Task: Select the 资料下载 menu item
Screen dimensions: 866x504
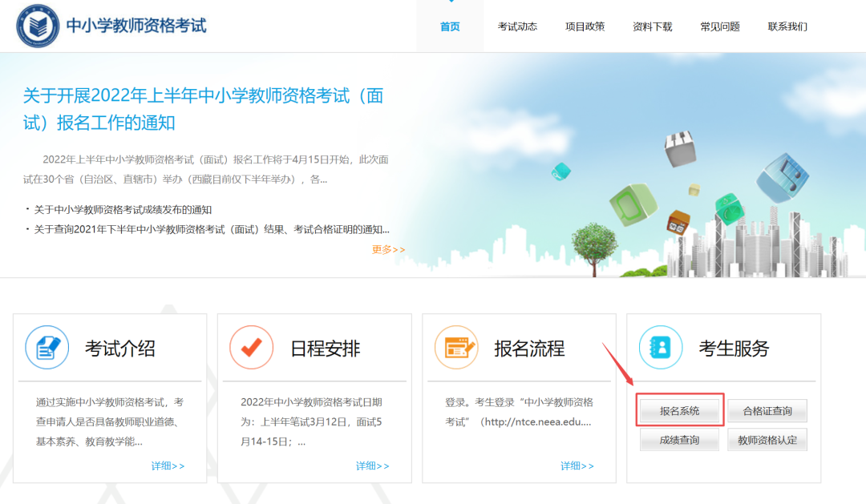Action: coord(652,26)
